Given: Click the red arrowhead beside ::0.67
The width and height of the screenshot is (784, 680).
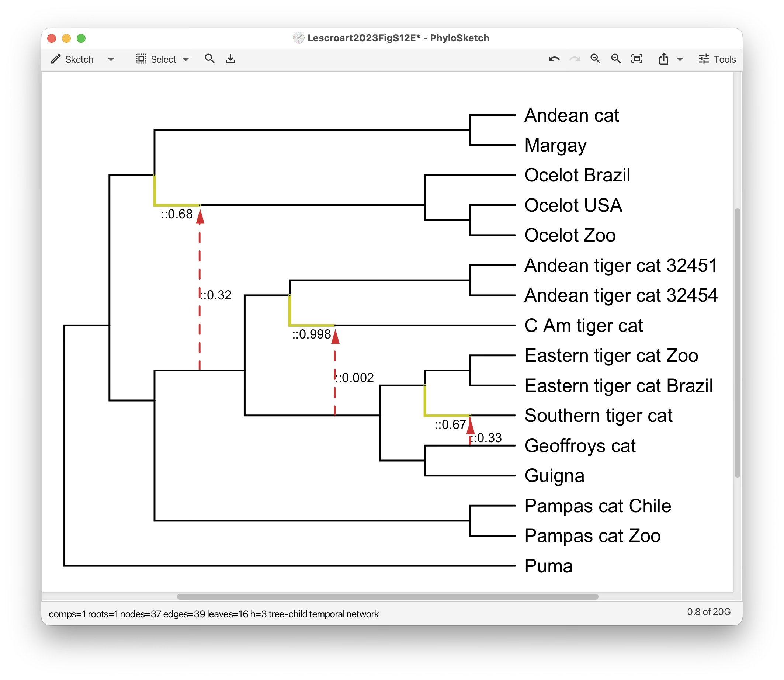Looking at the screenshot, I should pos(471,426).
